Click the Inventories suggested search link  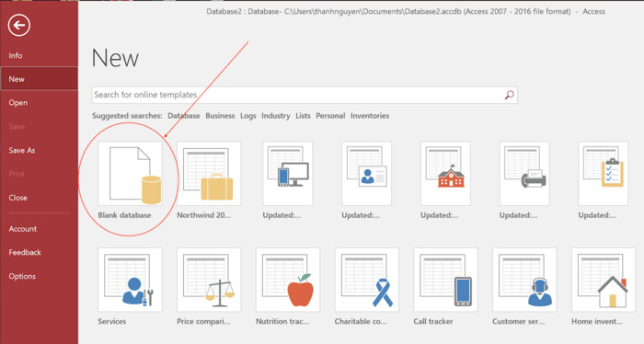click(370, 116)
